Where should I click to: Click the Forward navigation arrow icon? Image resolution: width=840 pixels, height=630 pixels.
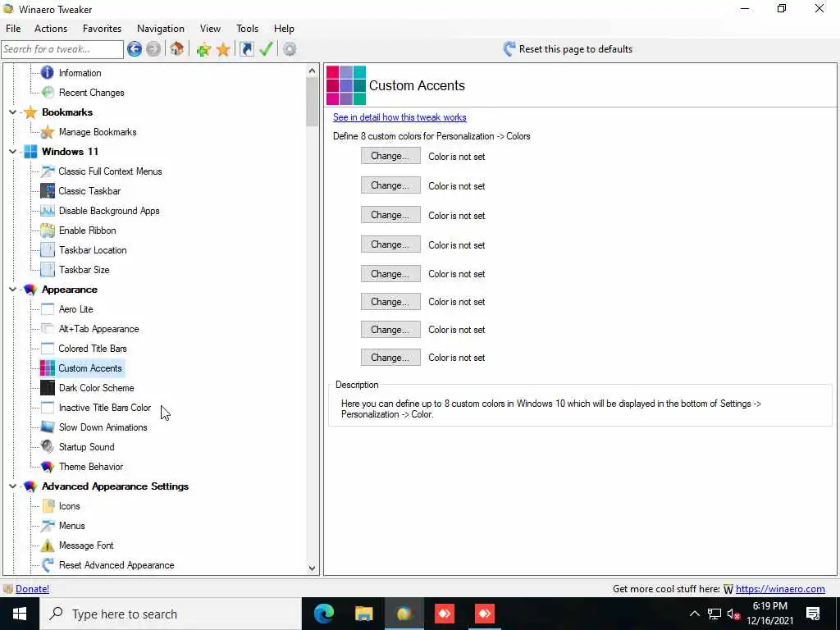(153, 49)
